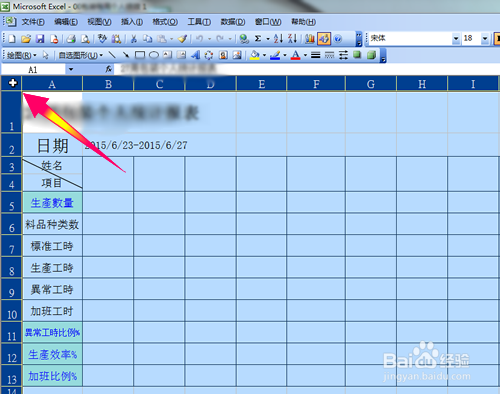Click the Undo arrow icon
The width and height of the screenshot is (500, 394).
click(x=199, y=39)
